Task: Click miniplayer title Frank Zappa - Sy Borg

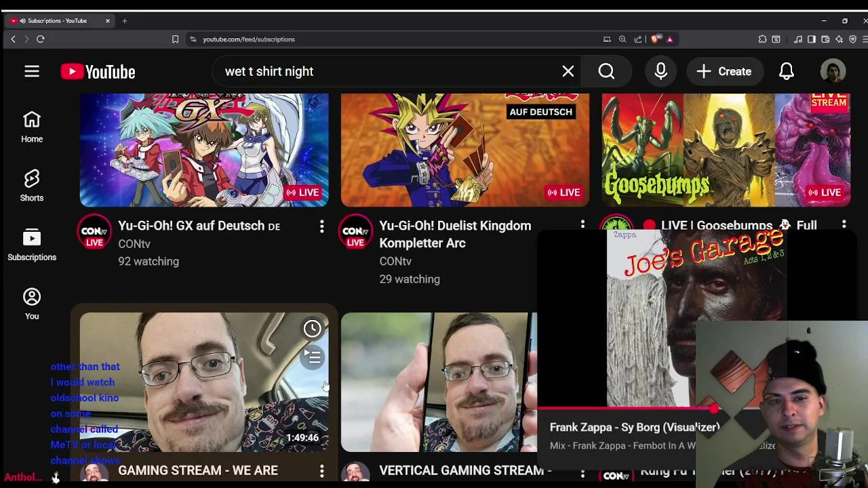Action: [635, 428]
